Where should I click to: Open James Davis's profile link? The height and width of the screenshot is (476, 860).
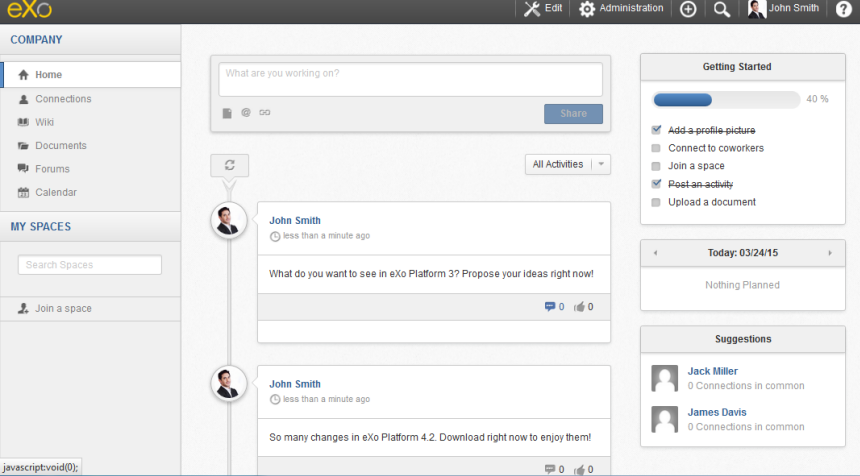(717, 412)
